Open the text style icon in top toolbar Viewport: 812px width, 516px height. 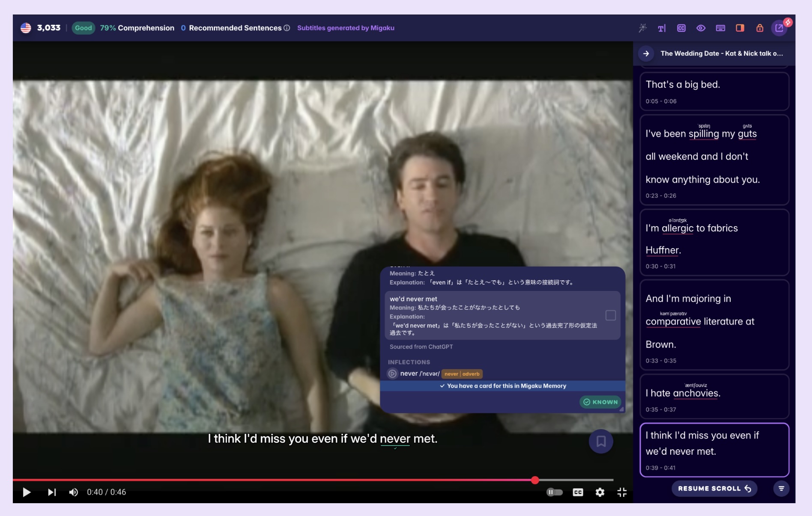pos(662,28)
